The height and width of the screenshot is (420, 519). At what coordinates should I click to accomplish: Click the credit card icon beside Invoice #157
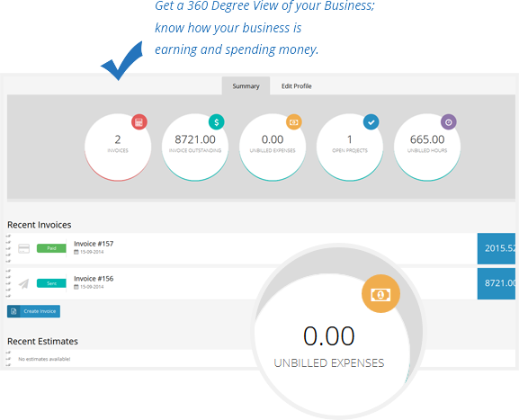coord(23,248)
